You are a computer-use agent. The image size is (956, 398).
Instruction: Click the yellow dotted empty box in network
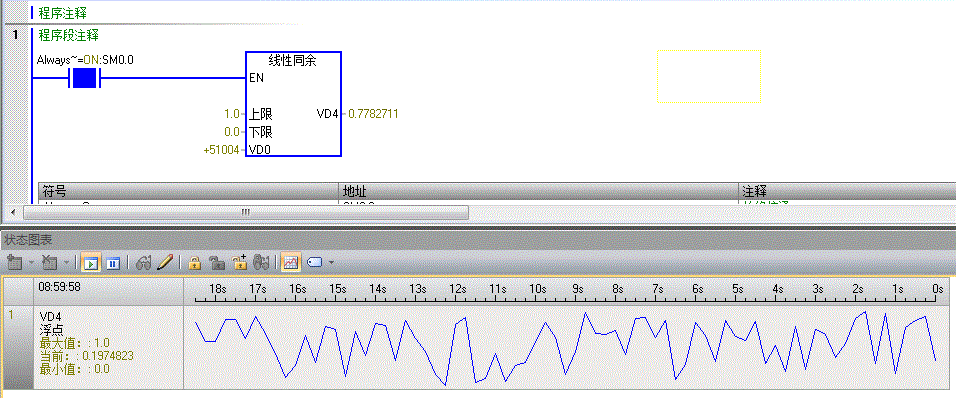tap(709, 77)
